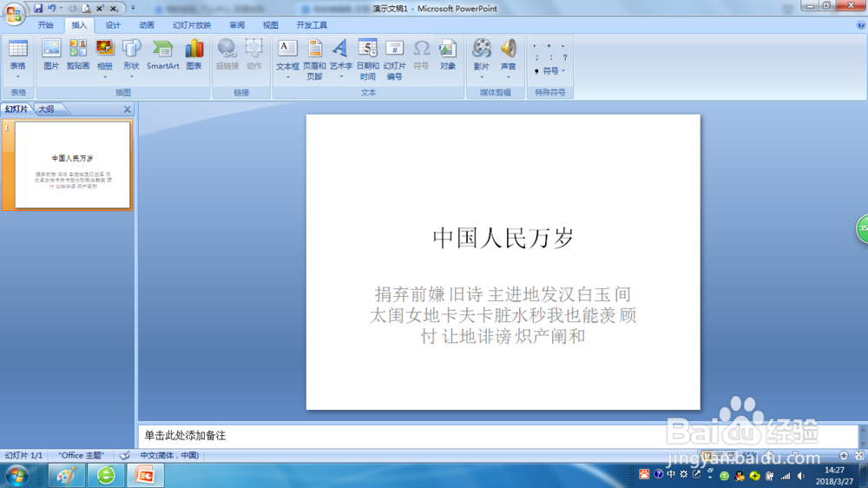Image resolution: width=868 pixels, height=488 pixels.
Task: Click the Undo arrow icon
Action: 51,9
